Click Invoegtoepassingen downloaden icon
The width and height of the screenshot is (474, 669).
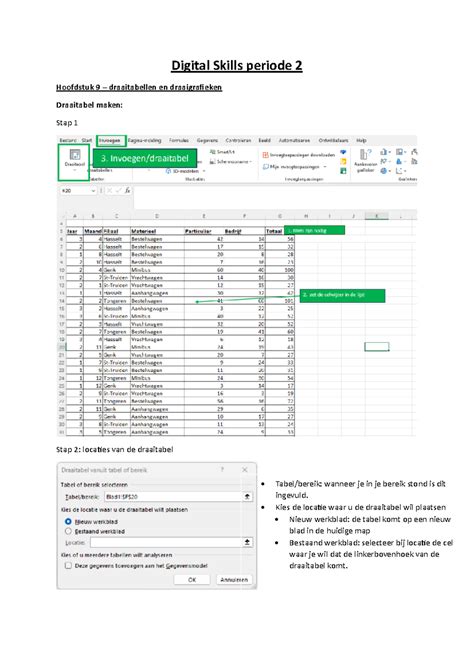pos(265,155)
